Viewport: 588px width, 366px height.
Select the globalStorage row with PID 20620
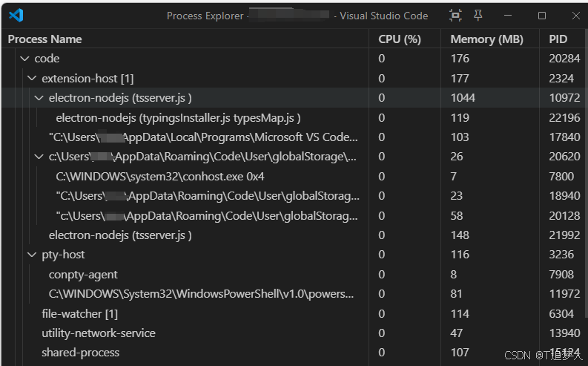[293, 157]
